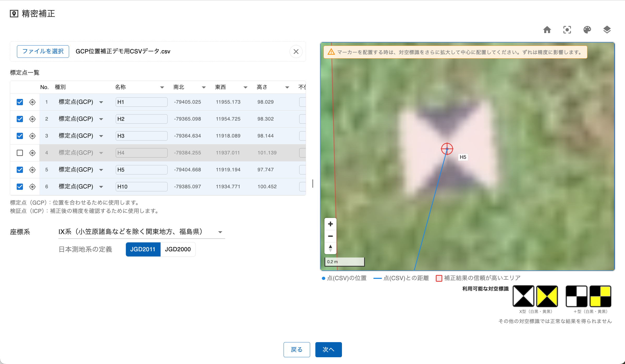The height and width of the screenshot is (364, 625).
Task: Uncheck the checkbox for point H2
Action: [20, 119]
